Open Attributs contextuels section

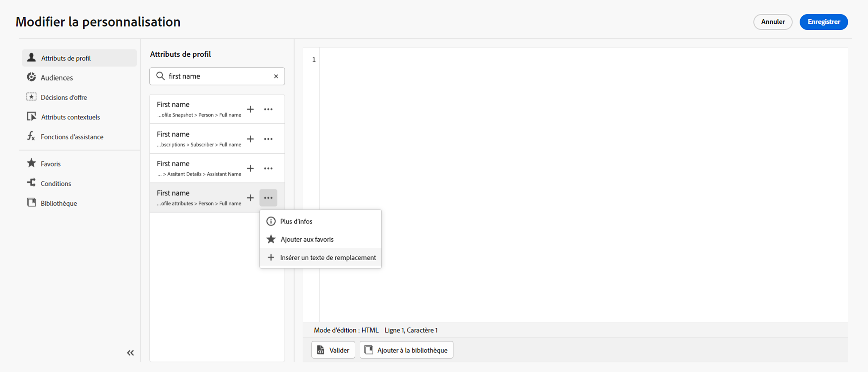click(x=70, y=117)
